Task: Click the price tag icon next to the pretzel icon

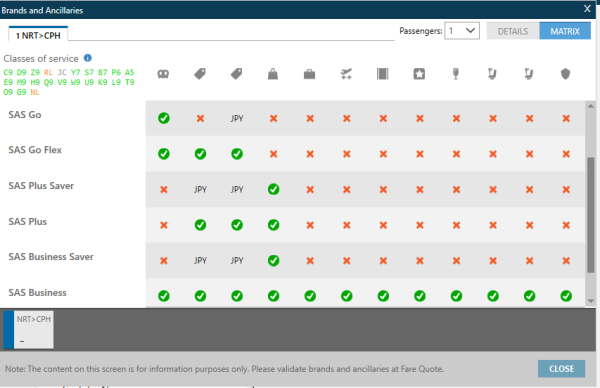Action: coord(200,74)
